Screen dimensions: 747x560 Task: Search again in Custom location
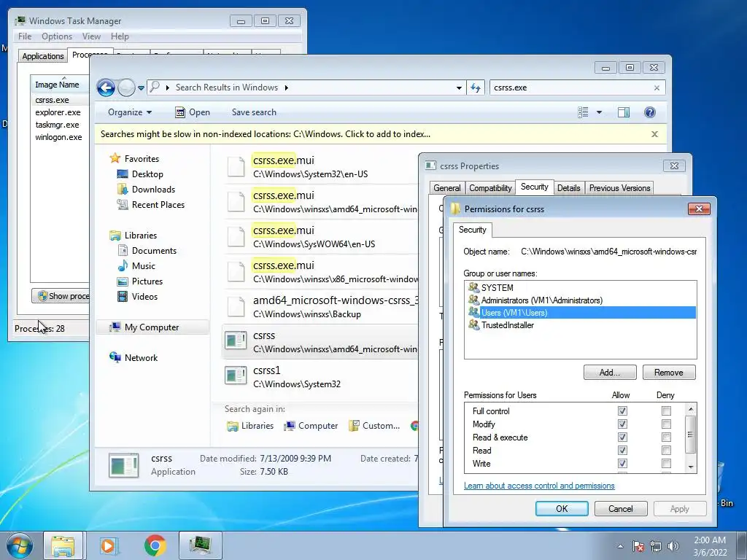(374, 426)
